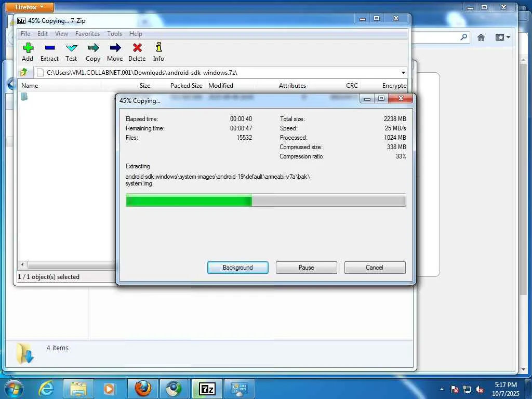Viewport: 532px width, 399px height.
Task: Launch Internet Explorer from taskbar
Action: (46, 389)
